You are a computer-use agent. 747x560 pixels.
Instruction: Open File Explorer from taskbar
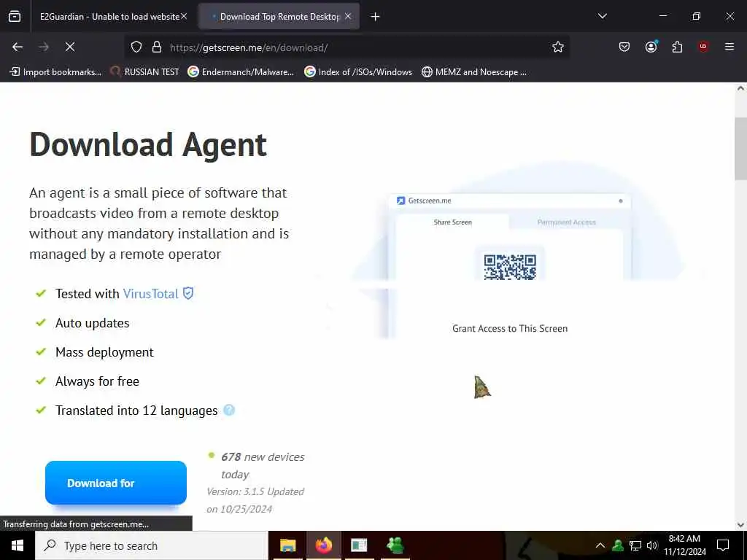tap(287, 545)
